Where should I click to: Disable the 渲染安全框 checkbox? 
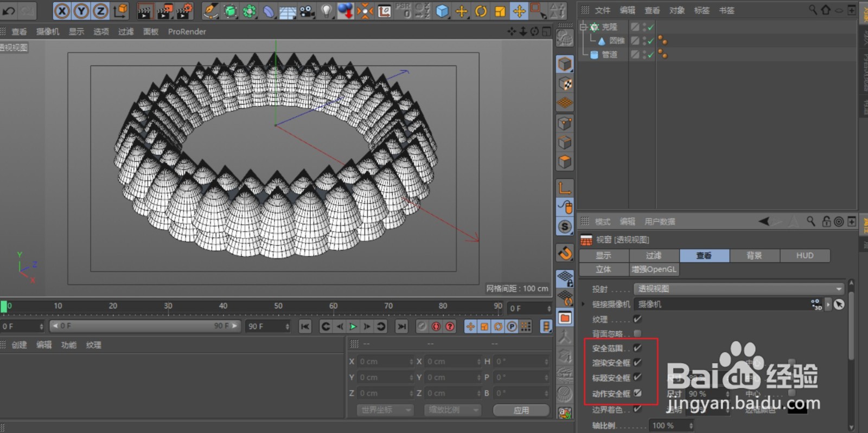pyautogui.click(x=637, y=363)
